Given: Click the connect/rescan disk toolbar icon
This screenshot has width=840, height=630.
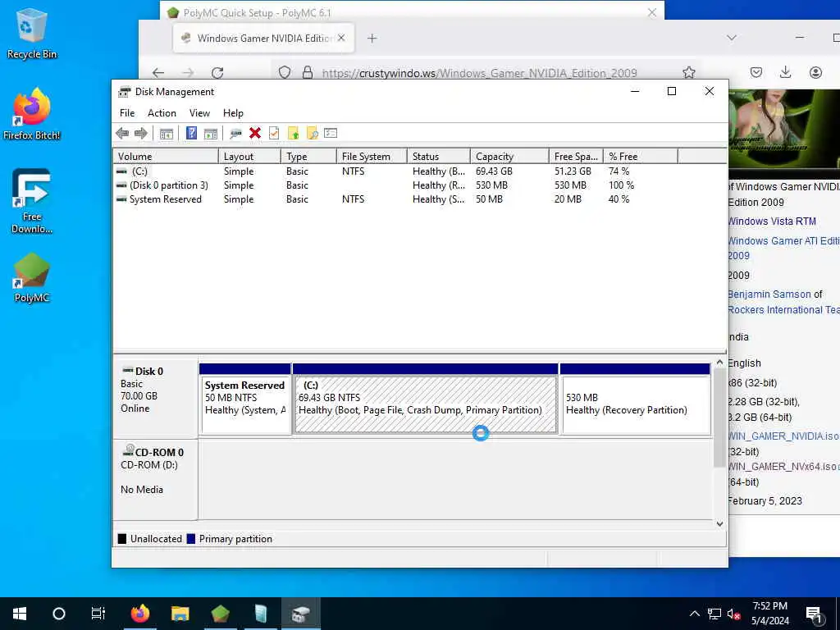Looking at the screenshot, I should (x=235, y=134).
